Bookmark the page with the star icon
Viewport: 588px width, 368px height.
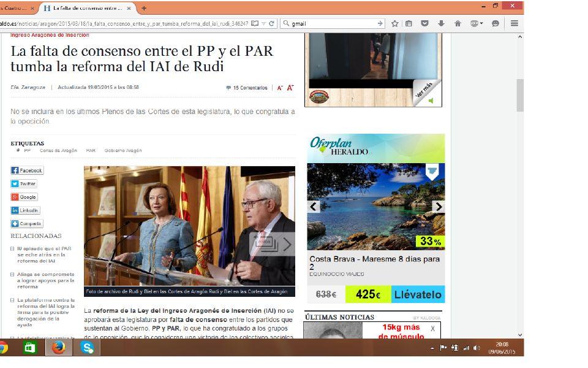395,23
